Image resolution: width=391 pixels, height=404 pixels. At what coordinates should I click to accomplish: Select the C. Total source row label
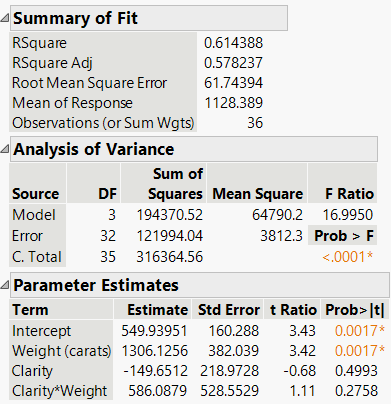37,257
